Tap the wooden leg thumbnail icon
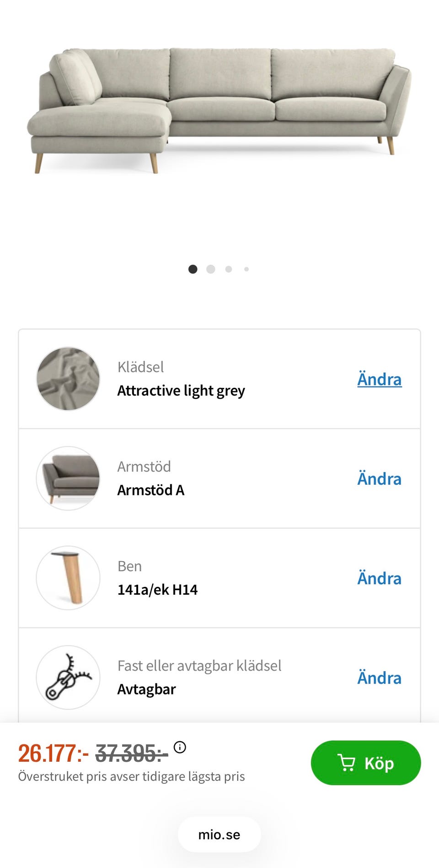Screen dimensions: 439x868 68,578
